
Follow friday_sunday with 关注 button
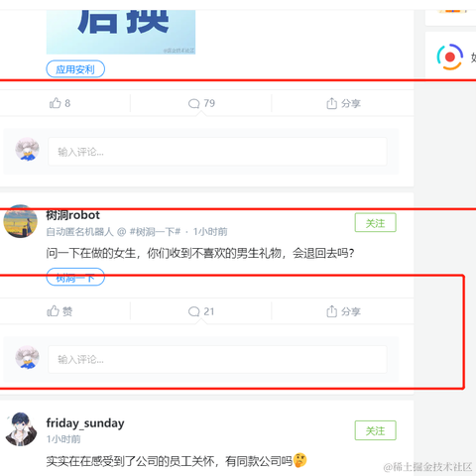click(375, 430)
